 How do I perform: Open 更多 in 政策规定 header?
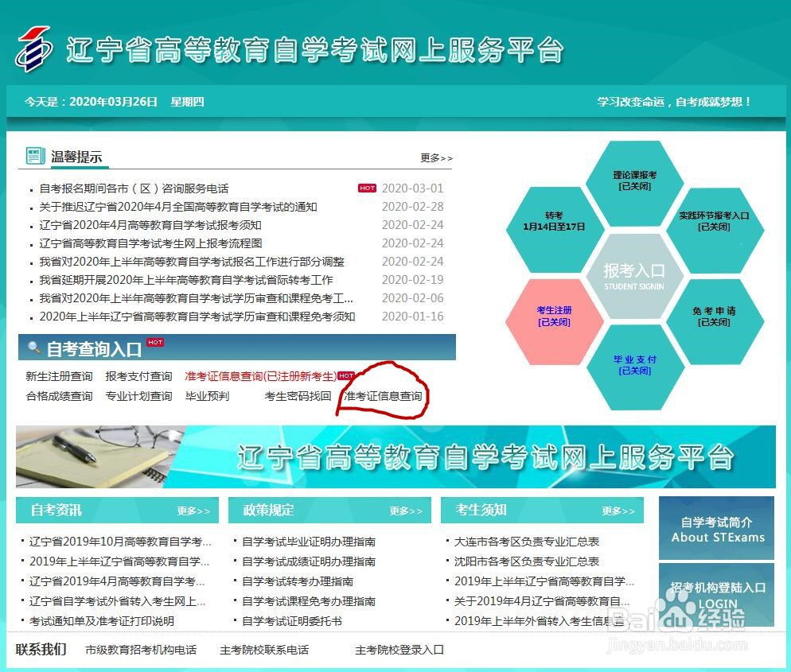(406, 511)
